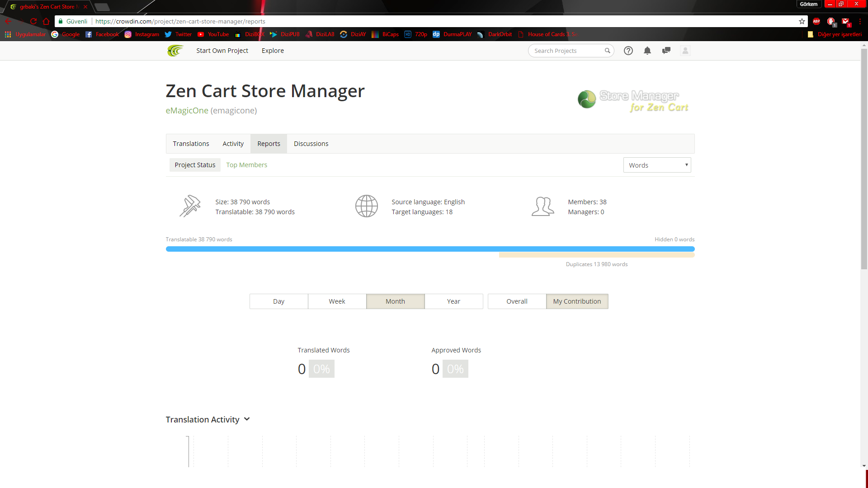Screen dimensions: 868x488
Task: Open 720p bookmark
Action: [415, 34]
